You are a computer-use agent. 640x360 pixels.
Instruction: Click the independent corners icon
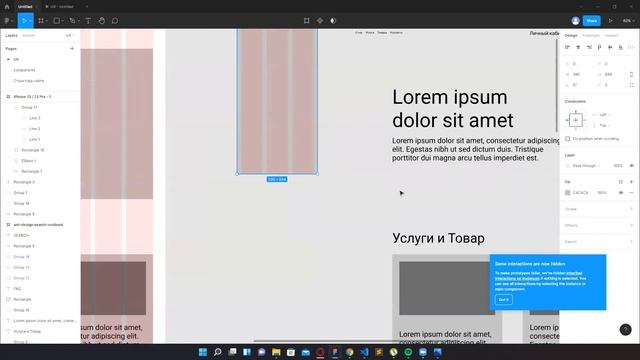631,85
